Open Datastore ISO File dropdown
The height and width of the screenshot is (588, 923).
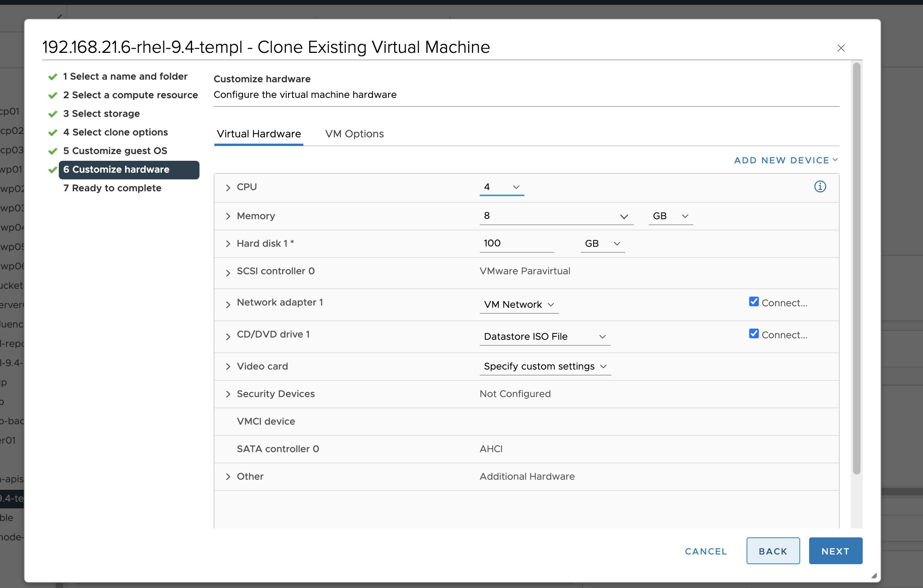click(x=544, y=336)
